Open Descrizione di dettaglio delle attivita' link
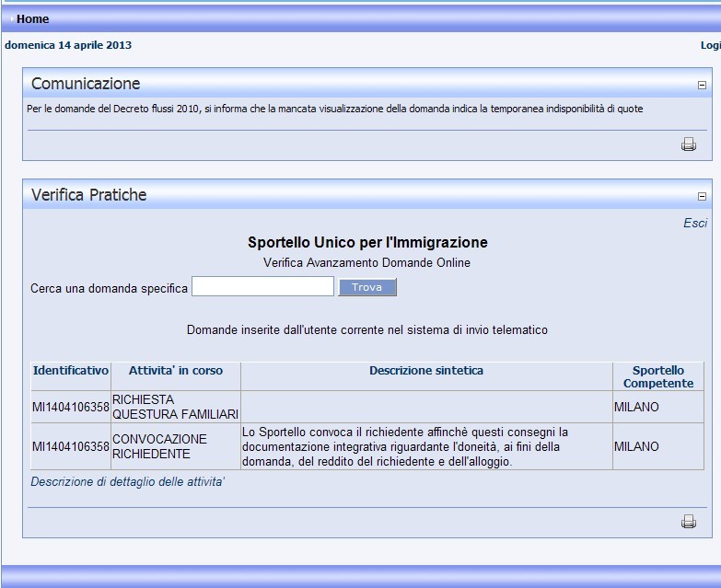Viewport: 721px width, 588px height. tap(127, 482)
